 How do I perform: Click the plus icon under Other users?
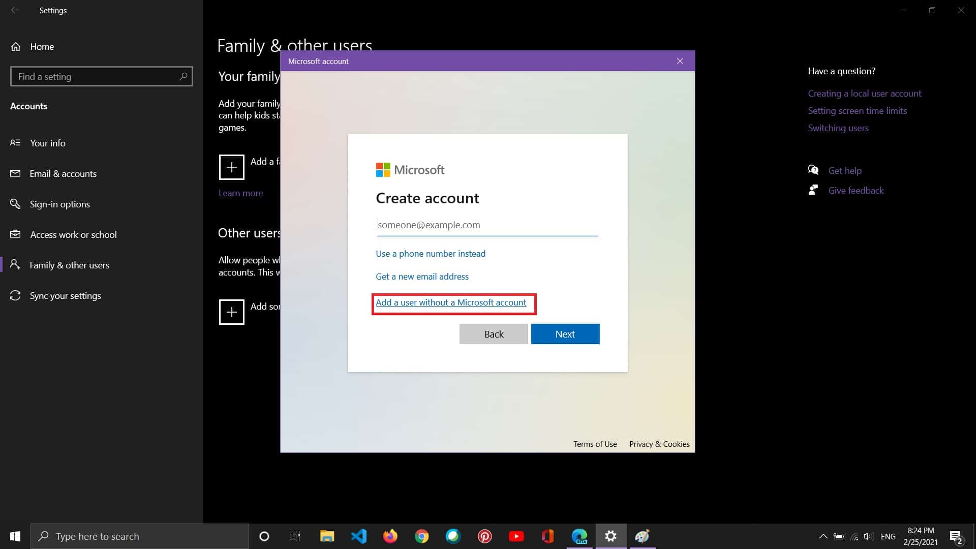click(x=232, y=312)
